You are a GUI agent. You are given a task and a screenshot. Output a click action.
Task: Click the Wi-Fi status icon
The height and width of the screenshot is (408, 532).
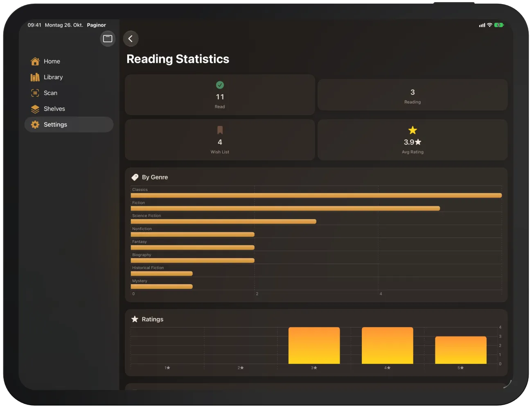click(489, 25)
